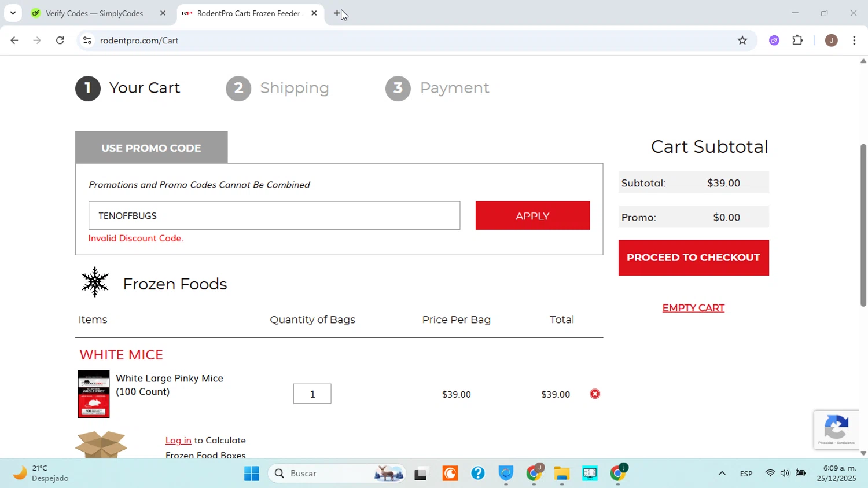
Task: Click the browser back arrow
Action: 14,41
